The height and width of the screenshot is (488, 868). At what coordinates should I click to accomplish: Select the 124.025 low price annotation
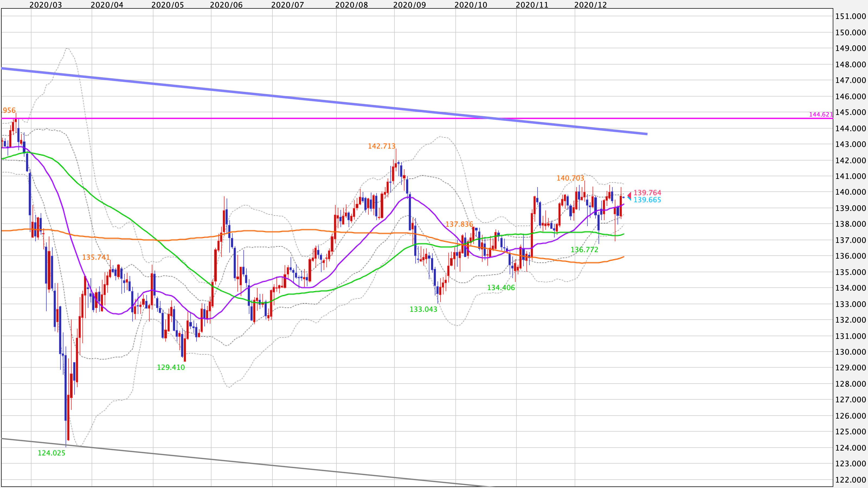coord(52,453)
